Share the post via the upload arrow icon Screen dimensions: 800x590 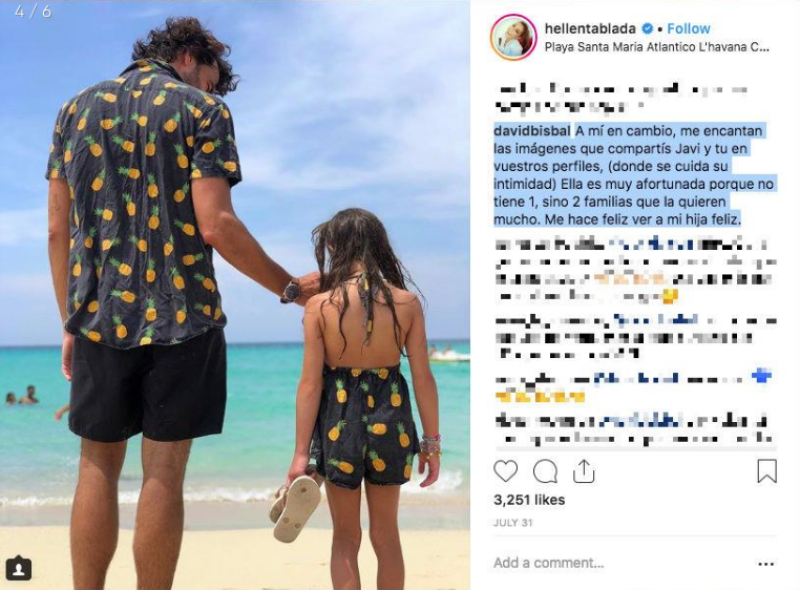584,472
